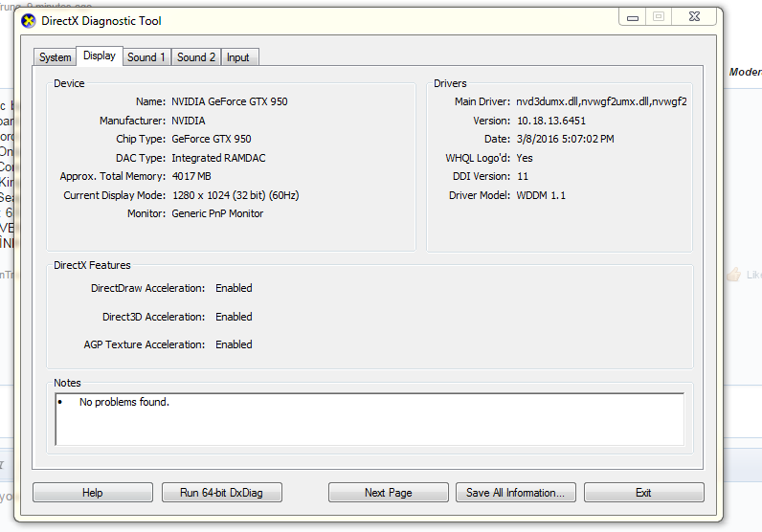
Task: Go to the Input tab
Action: (238, 57)
